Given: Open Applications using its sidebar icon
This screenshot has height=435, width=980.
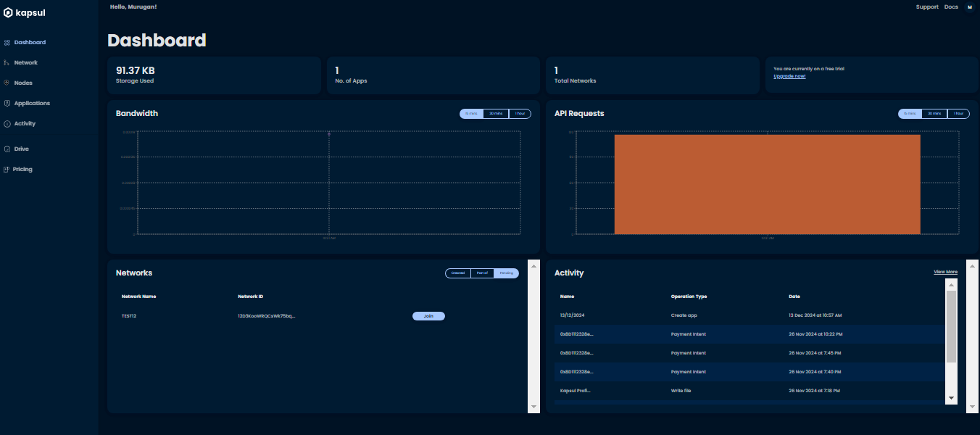Looking at the screenshot, I should coord(7,103).
